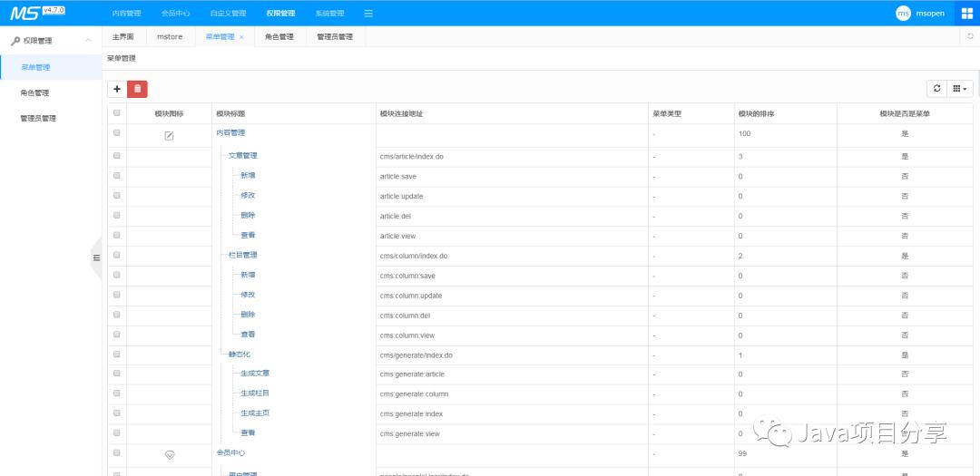
Task: Click the 菜单类型 column header
Action: tap(667, 113)
